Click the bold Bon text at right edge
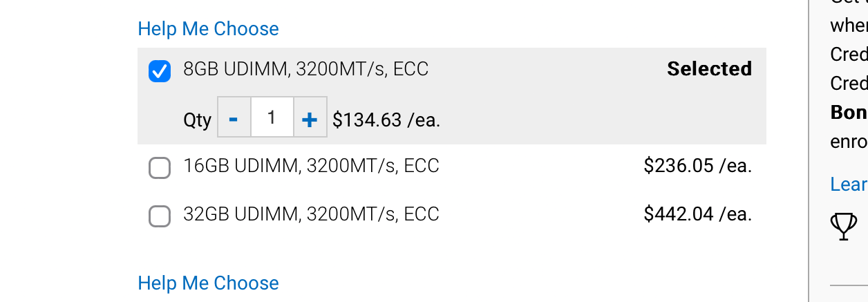The width and height of the screenshot is (868, 302). tap(849, 112)
